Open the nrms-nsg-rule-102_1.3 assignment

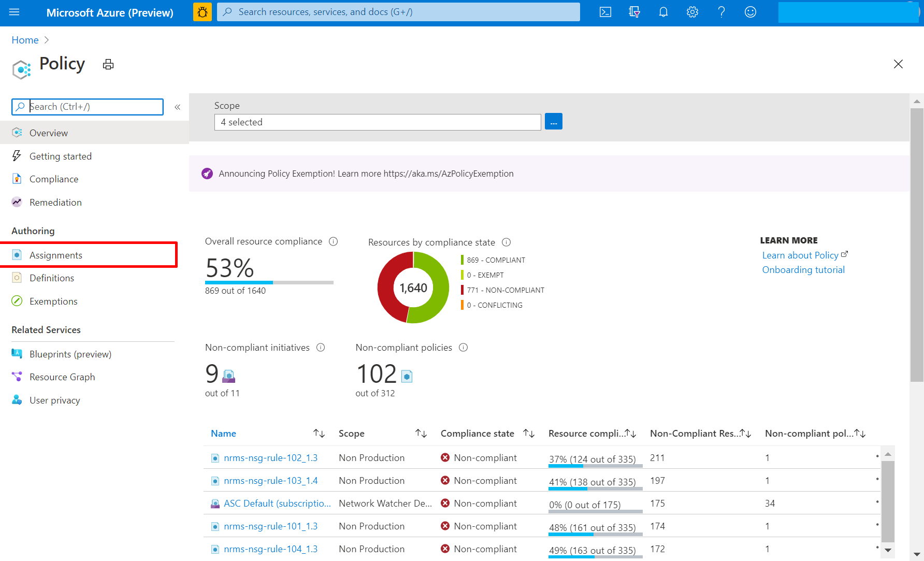pyautogui.click(x=270, y=458)
